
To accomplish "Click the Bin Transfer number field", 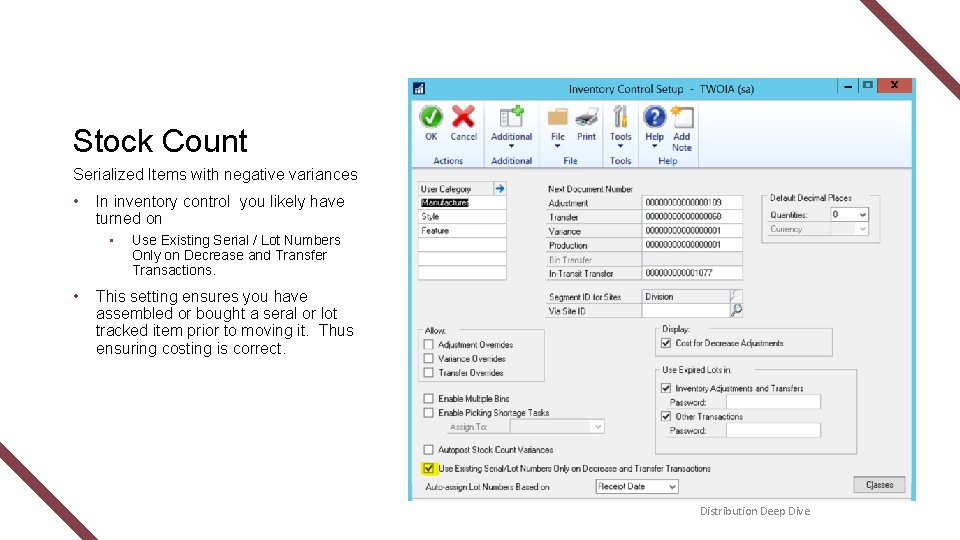I will click(x=692, y=259).
